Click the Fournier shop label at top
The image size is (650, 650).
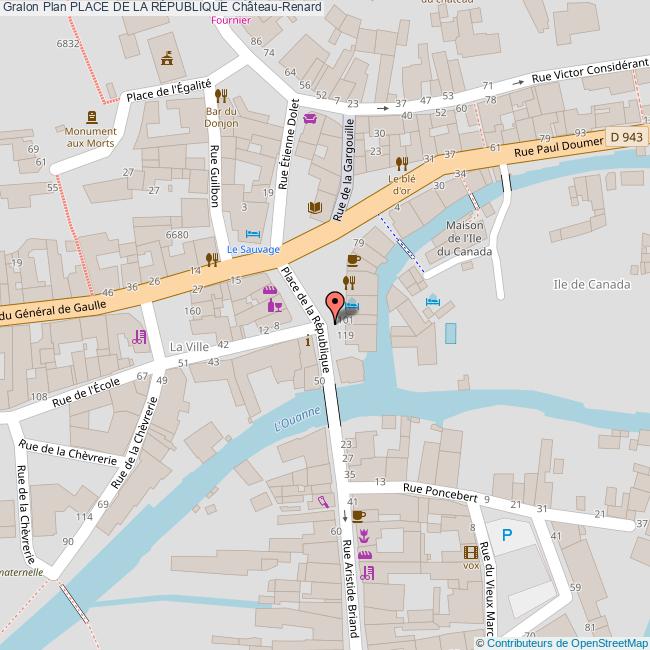tap(231, 20)
